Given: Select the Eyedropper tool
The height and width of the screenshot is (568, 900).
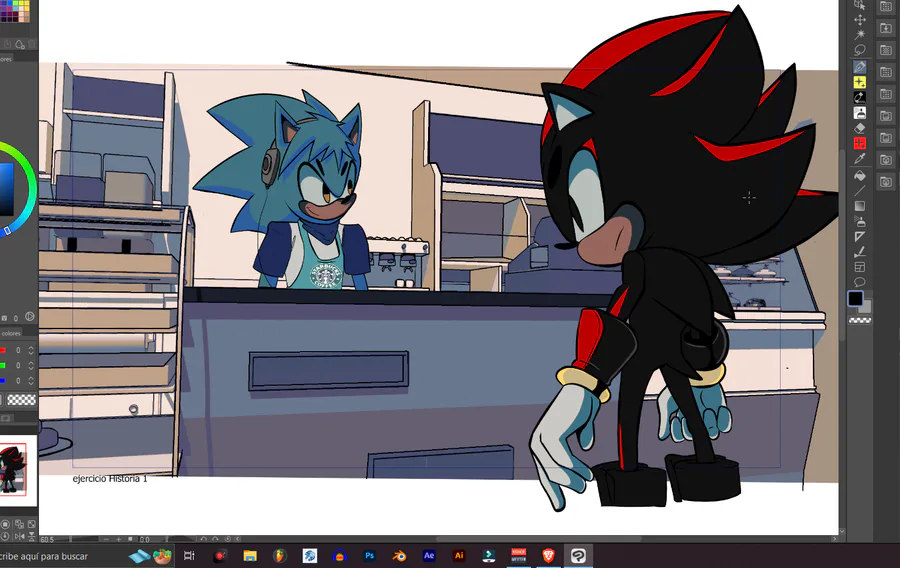Looking at the screenshot, I should [860, 159].
